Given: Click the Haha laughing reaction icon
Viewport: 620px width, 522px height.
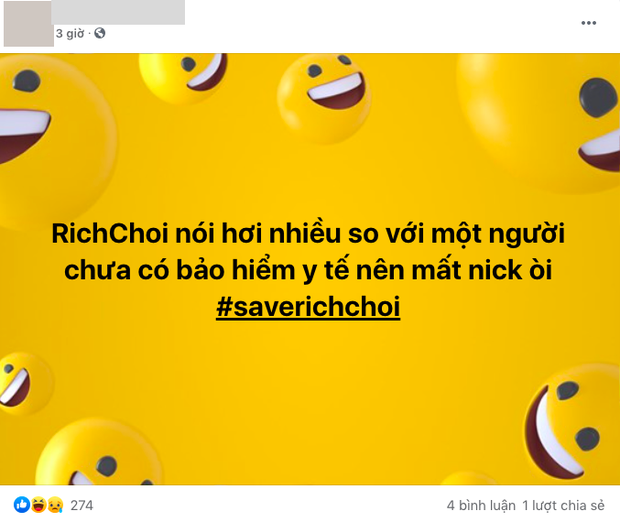Looking at the screenshot, I should click(38, 505).
